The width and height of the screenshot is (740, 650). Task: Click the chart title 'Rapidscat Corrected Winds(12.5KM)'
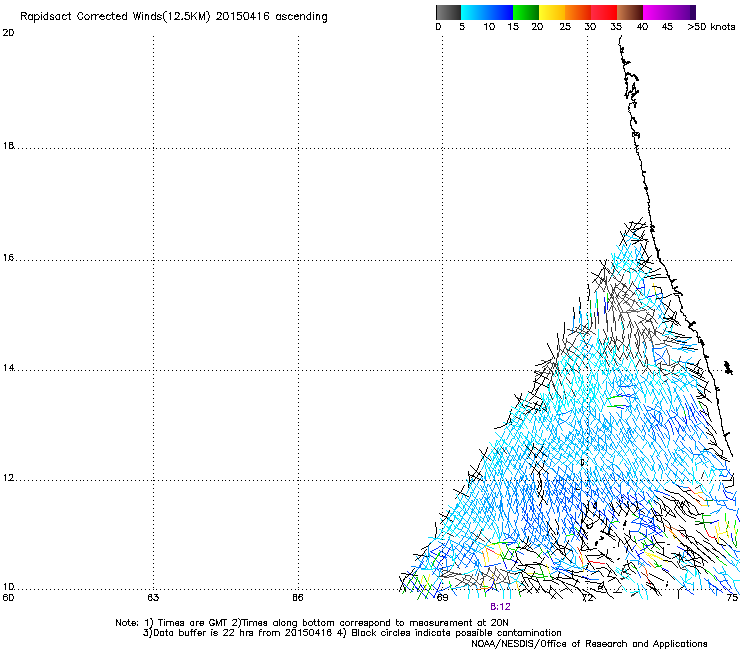(115, 17)
